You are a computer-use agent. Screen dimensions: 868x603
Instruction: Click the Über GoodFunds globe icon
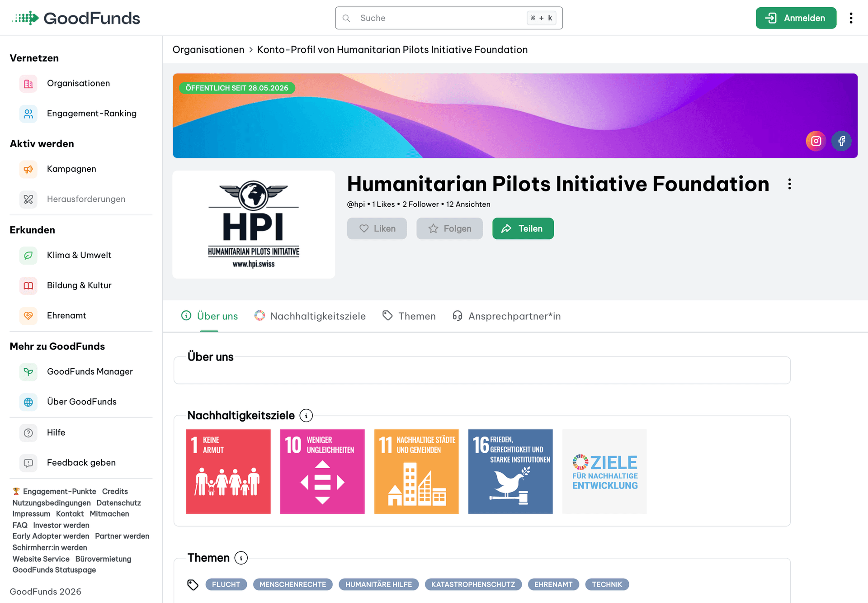[x=28, y=402]
